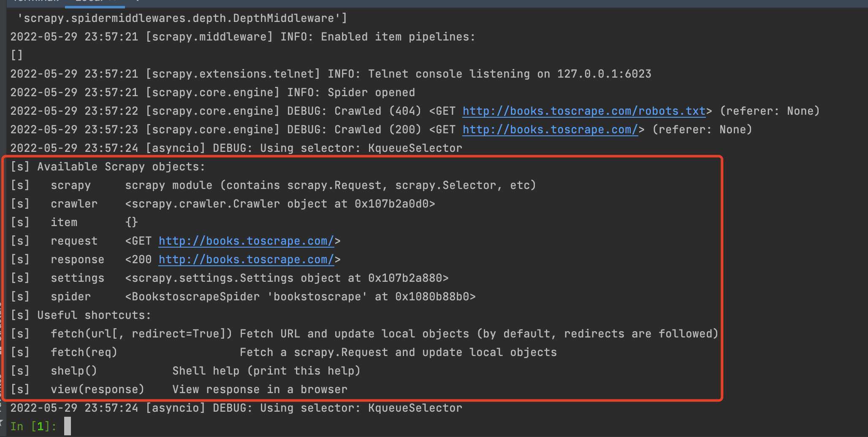Click the fetch(req) shortcut text
Image resolution: width=868 pixels, height=437 pixels.
click(x=84, y=352)
